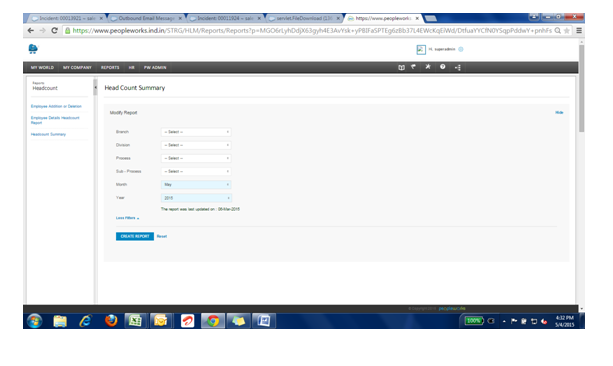Open Employee Addition or Deletion report link

pyautogui.click(x=56, y=106)
